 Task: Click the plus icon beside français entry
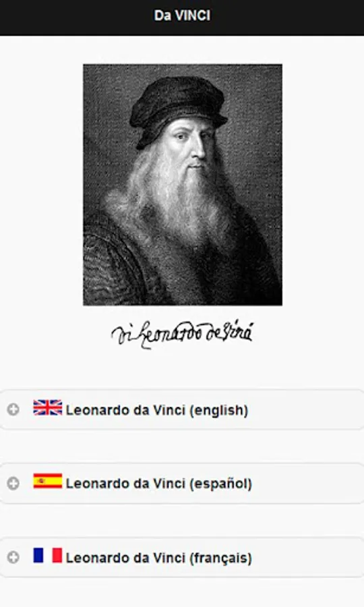[13, 557]
